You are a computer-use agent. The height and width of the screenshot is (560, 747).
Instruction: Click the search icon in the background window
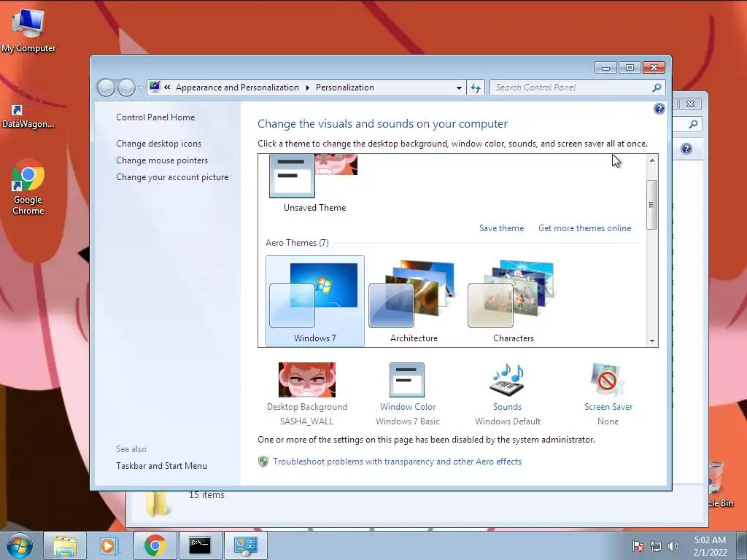coord(693,124)
